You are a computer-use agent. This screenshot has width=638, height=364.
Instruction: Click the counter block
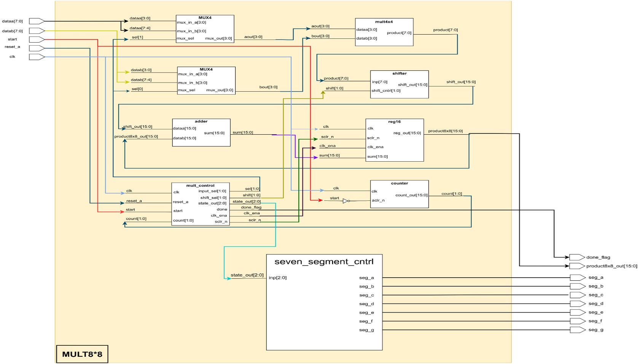399,194
